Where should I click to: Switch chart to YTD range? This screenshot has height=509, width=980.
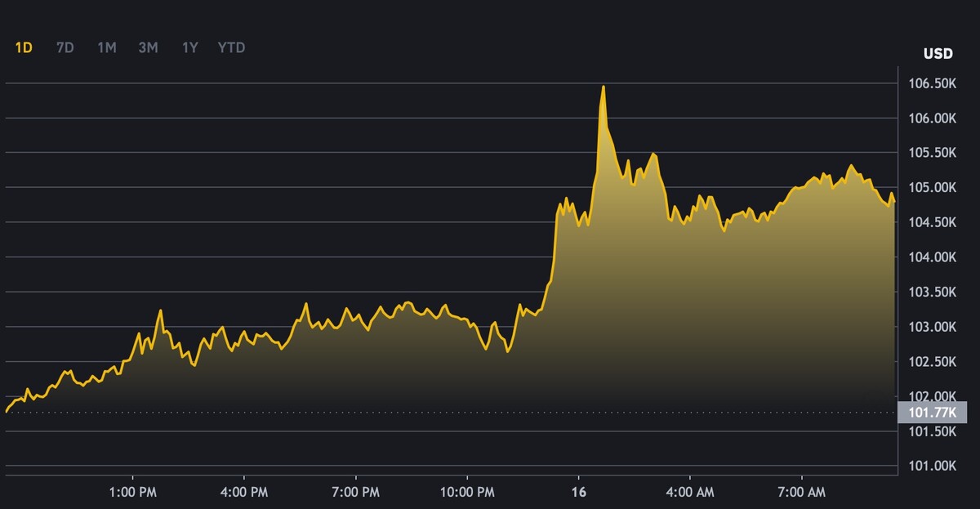[231, 47]
